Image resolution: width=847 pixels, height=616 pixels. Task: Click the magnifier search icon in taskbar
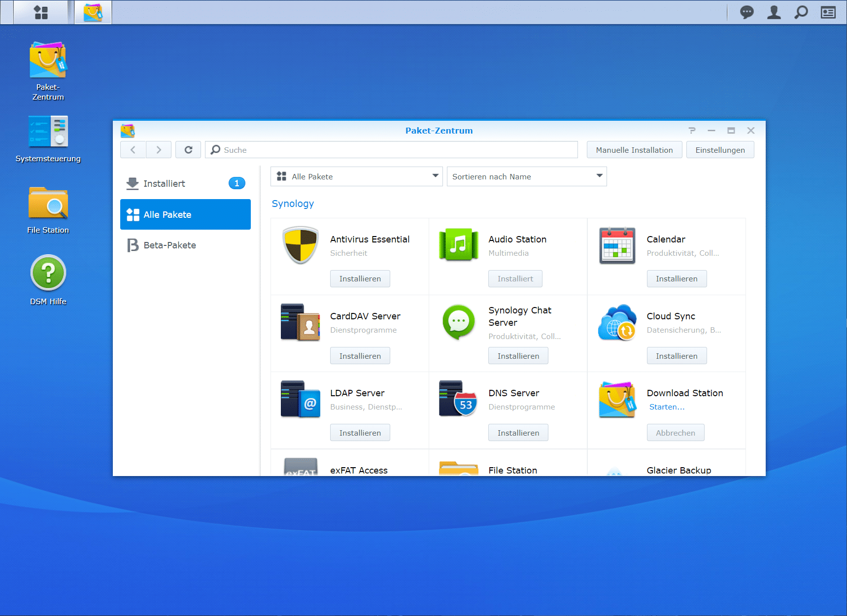point(801,12)
